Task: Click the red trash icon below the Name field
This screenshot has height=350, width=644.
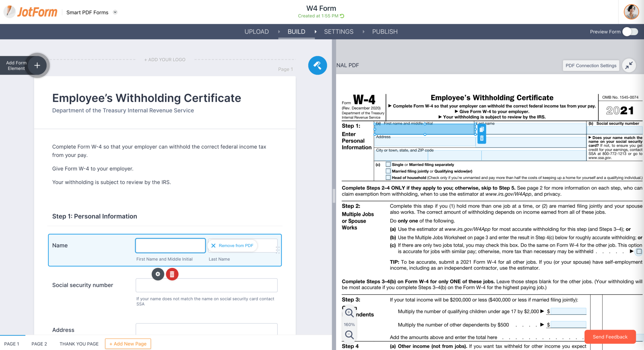Action: pos(172,274)
